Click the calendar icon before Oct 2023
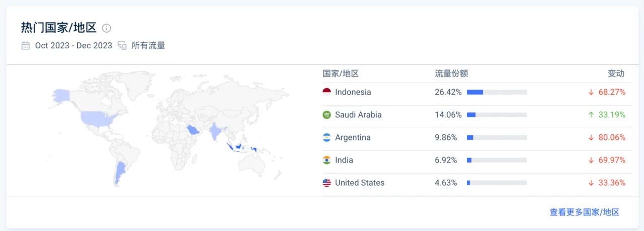This screenshot has width=644, height=231. click(x=26, y=46)
